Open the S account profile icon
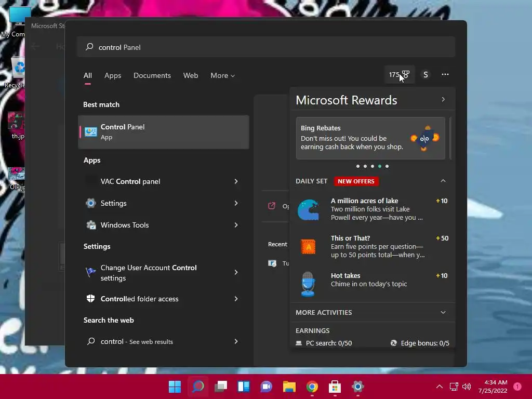Viewport: 532px width, 399px height. [x=425, y=75]
